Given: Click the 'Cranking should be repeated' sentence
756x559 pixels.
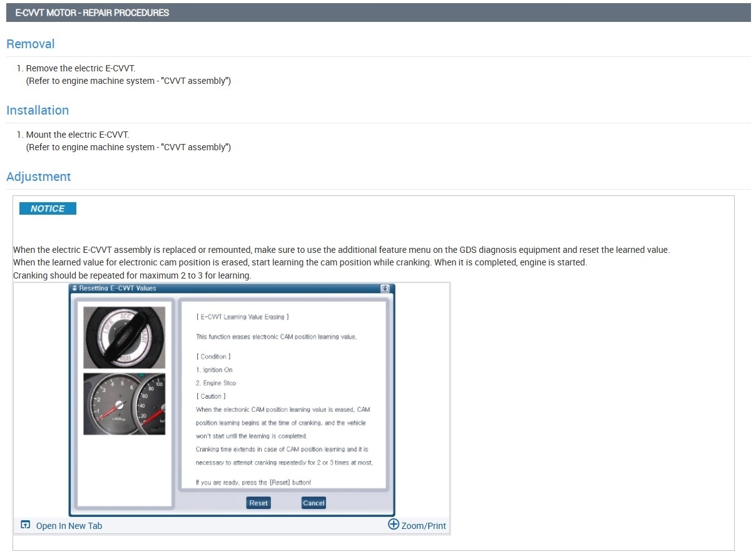Looking at the screenshot, I should [x=132, y=275].
